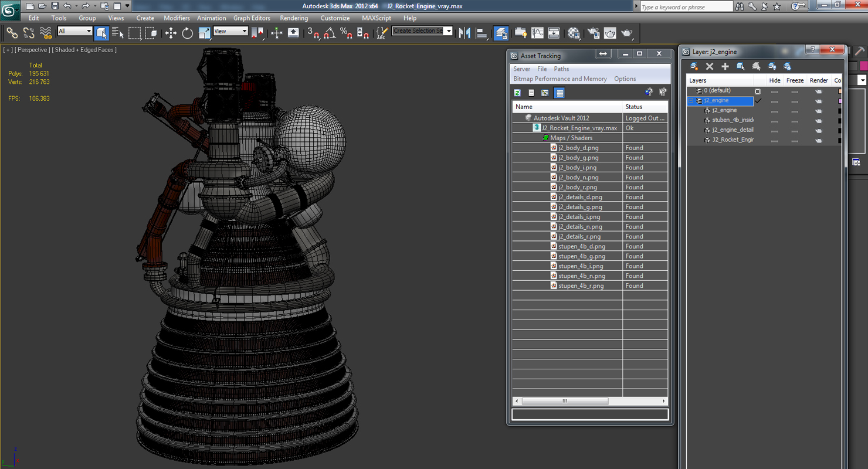Click the 3ds Max application button

coord(11,10)
